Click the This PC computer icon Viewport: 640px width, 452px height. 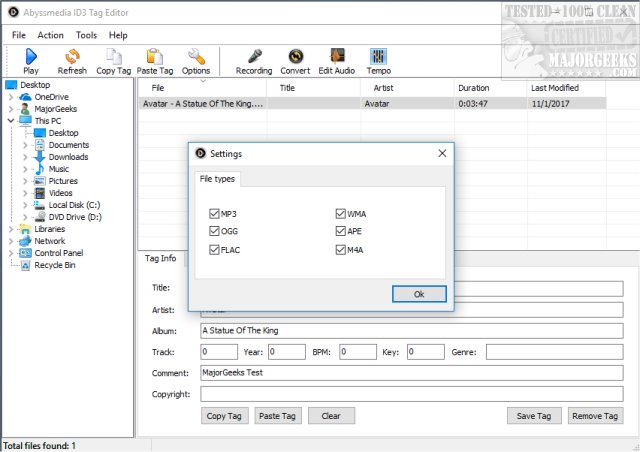[25, 121]
